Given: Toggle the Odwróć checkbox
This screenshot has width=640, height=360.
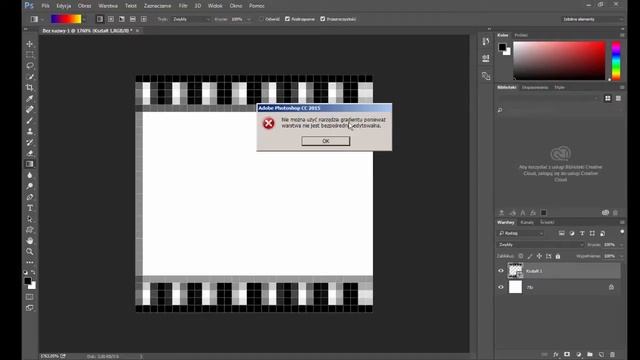Looking at the screenshot, I should 261,19.
